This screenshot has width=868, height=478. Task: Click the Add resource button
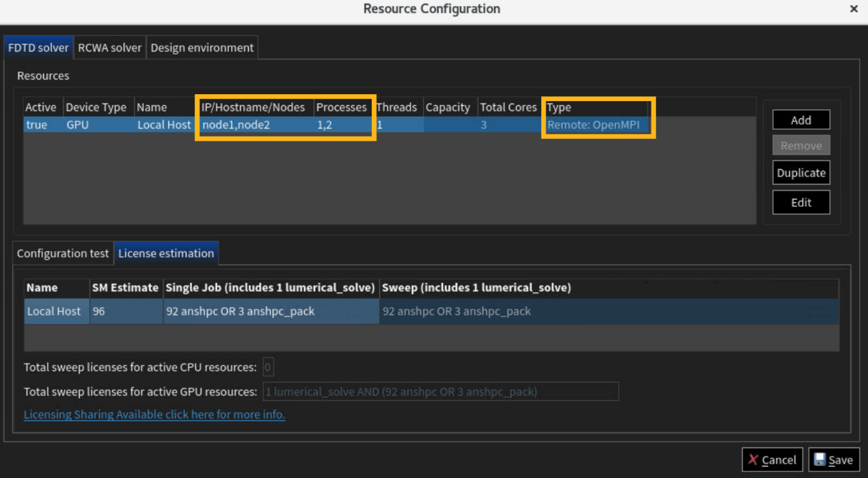click(x=801, y=120)
